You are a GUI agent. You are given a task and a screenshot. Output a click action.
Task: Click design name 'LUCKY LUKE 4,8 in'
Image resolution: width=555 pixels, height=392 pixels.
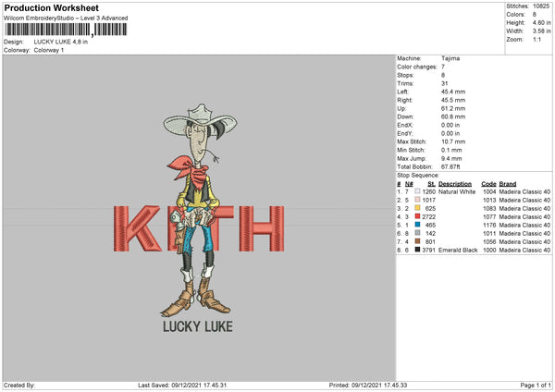(x=61, y=42)
